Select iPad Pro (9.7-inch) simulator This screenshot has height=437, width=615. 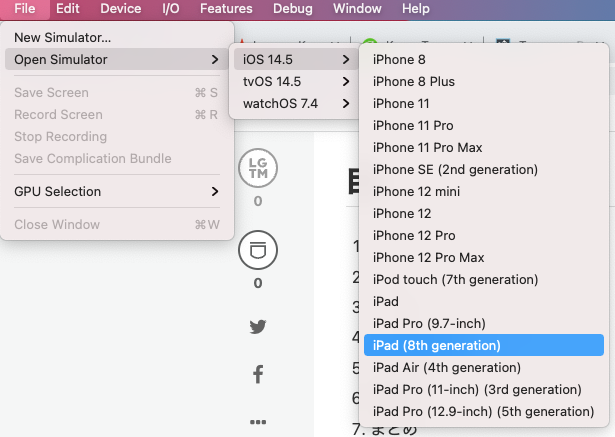pos(484,323)
